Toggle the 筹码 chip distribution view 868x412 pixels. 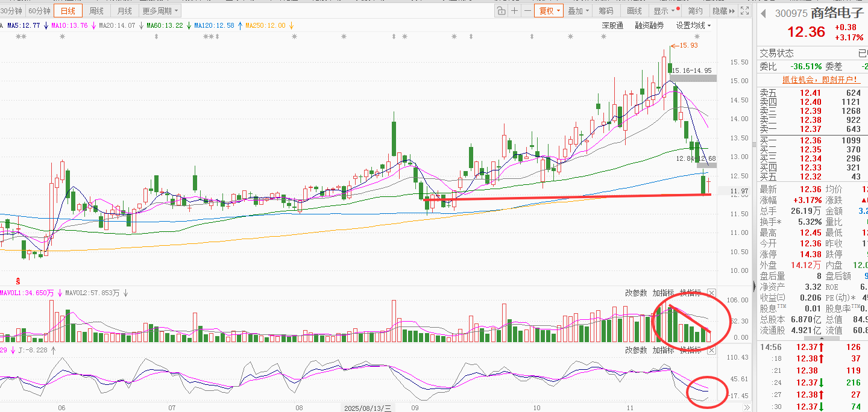606,11
